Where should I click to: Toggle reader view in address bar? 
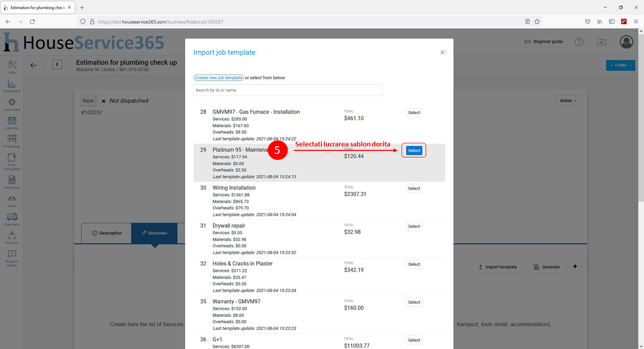[x=527, y=22]
